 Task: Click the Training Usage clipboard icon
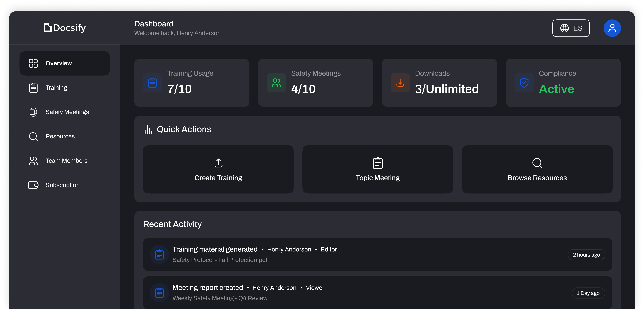tap(152, 83)
